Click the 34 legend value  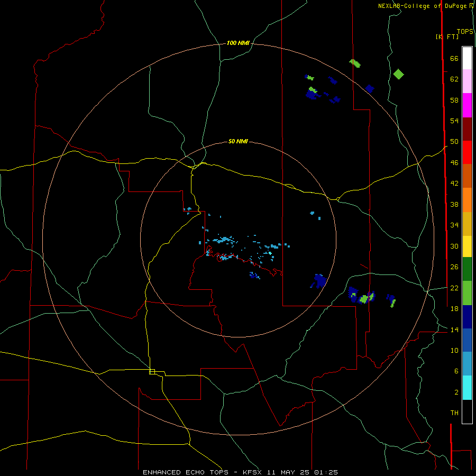pos(454,225)
